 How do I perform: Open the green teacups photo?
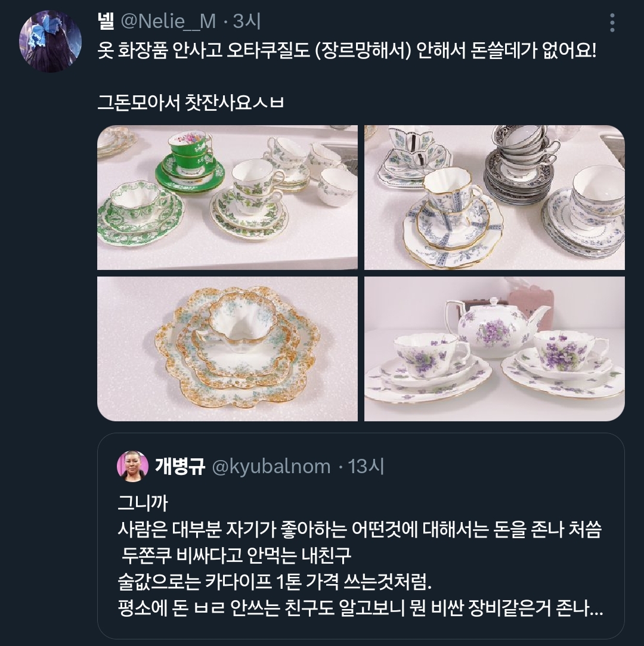point(227,197)
